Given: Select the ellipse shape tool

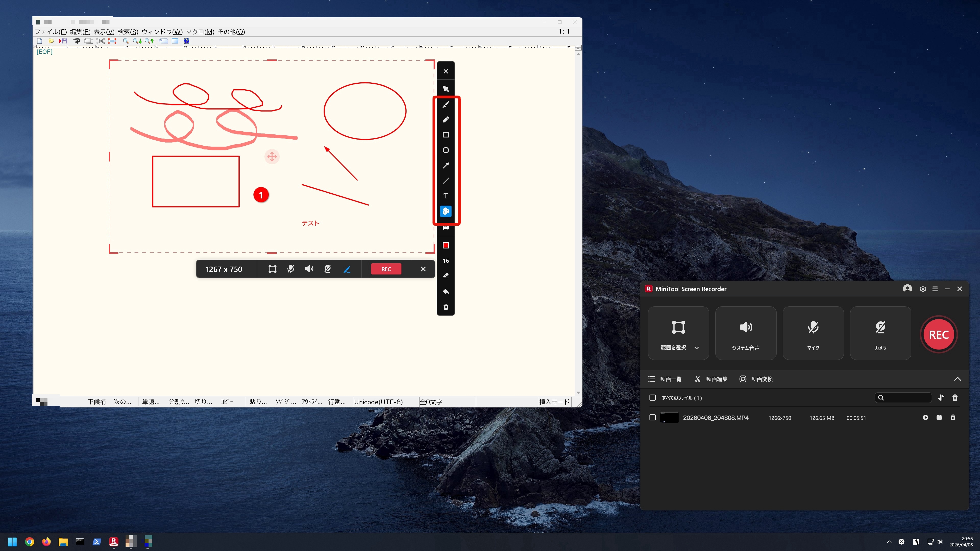Looking at the screenshot, I should click(x=446, y=150).
